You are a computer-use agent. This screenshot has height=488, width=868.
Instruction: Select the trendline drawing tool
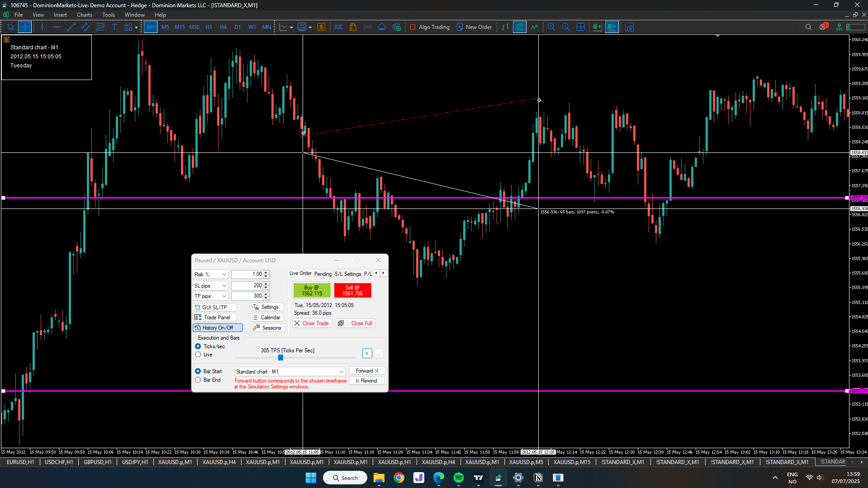coord(71,27)
